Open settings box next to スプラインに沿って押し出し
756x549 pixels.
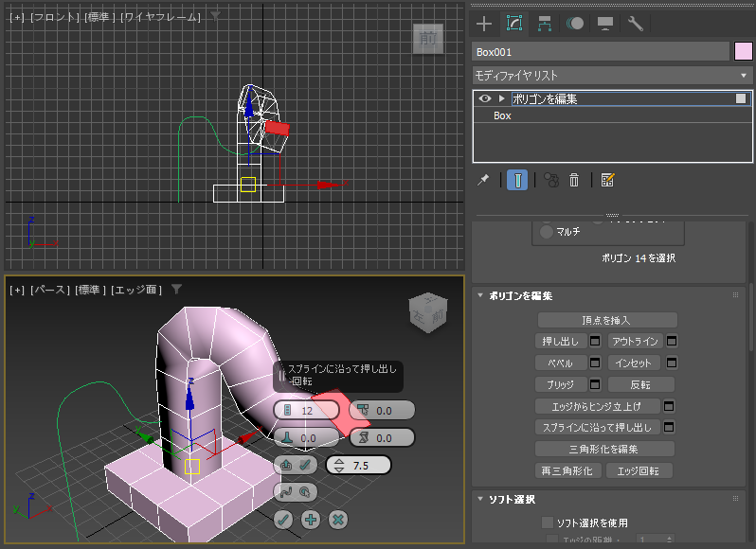(669, 427)
